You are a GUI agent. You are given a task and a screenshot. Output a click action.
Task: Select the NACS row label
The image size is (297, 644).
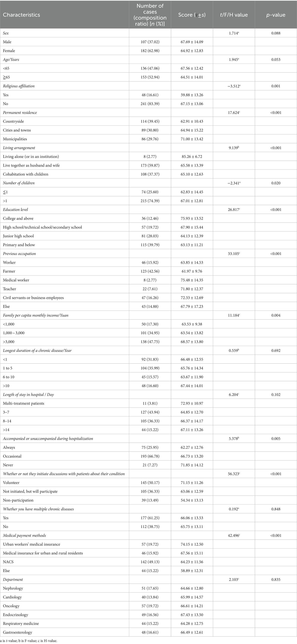pos(8,562)
